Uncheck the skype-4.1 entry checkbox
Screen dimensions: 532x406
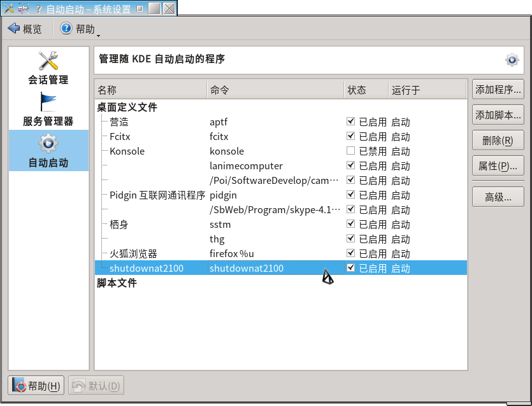350,209
